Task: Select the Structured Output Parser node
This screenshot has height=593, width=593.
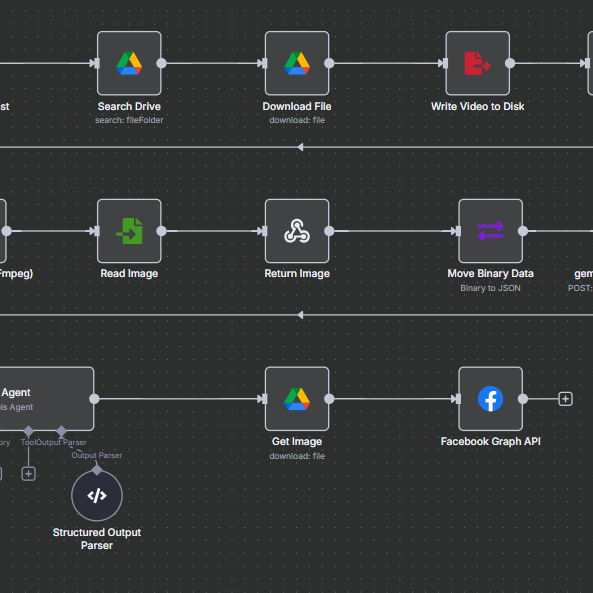Action: click(97, 495)
